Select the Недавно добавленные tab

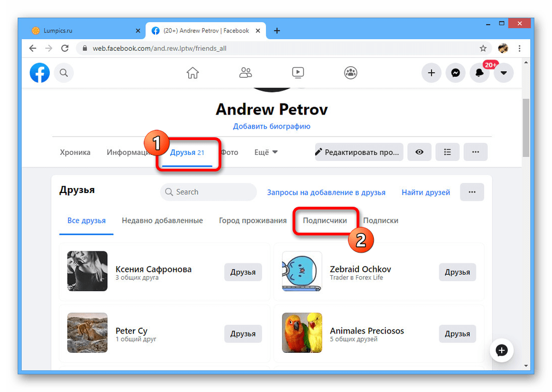point(162,221)
